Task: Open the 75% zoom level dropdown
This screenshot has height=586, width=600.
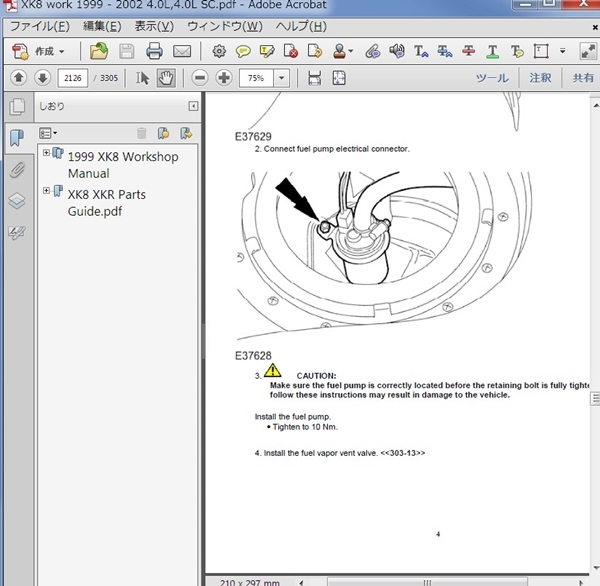Action: tap(282, 78)
